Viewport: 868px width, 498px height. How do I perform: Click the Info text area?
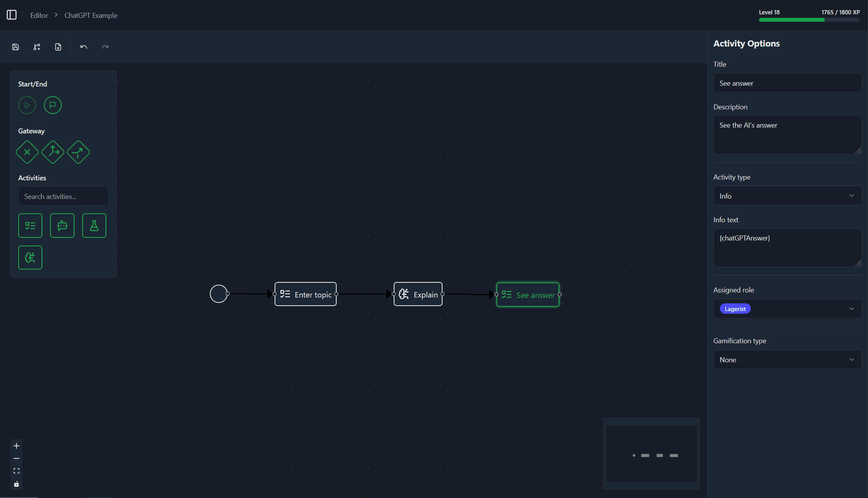(x=787, y=248)
